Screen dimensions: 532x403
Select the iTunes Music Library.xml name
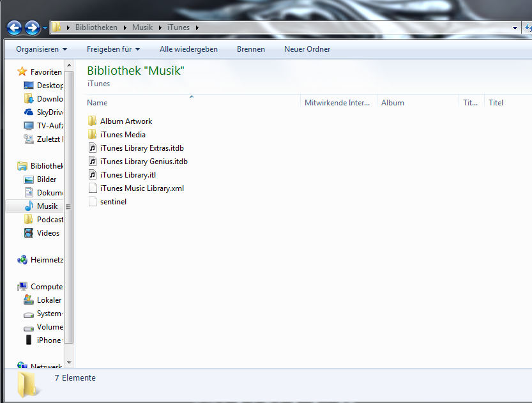tap(142, 188)
